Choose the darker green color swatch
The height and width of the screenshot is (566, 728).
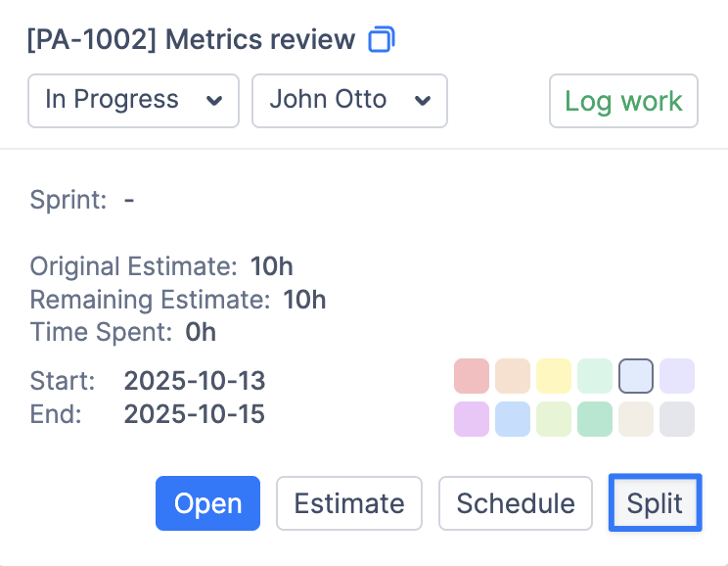[x=595, y=419]
